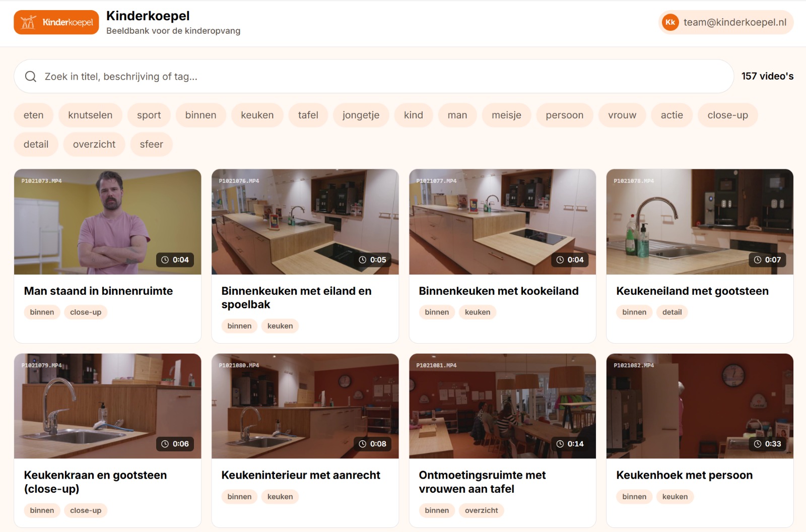The width and height of the screenshot is (806, 532).
Task: Apply the 'vrouw' filter
Action: coord(622,115)
